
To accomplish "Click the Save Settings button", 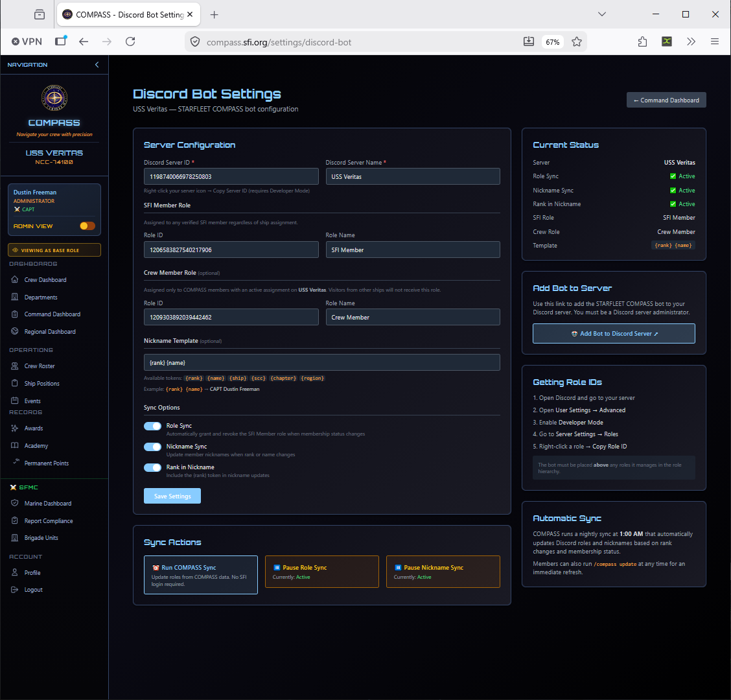I will pyautogui.click(x=172, y=496).
